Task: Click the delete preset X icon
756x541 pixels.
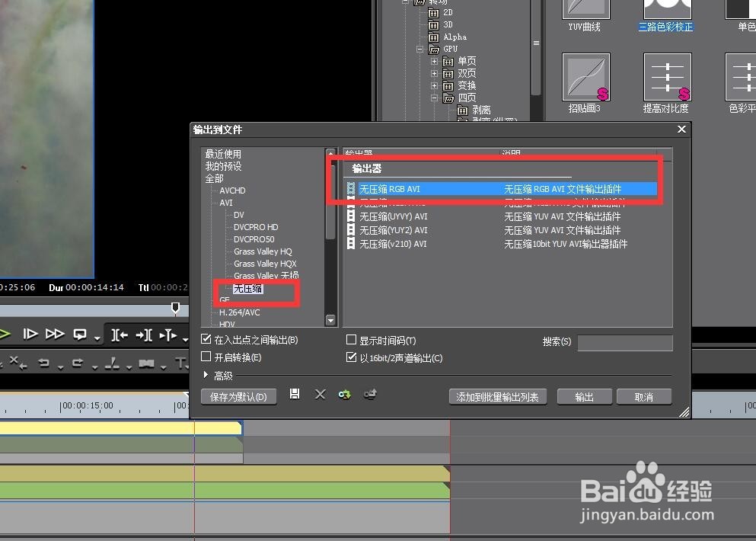Action: (320, 394)
